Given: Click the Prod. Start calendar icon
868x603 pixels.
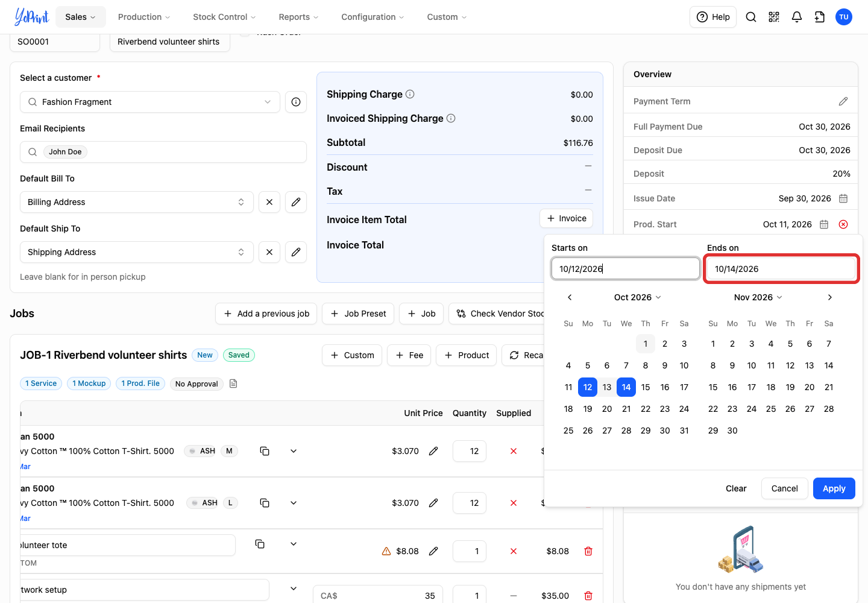Looking at the screenshot, I should [824, 224].
